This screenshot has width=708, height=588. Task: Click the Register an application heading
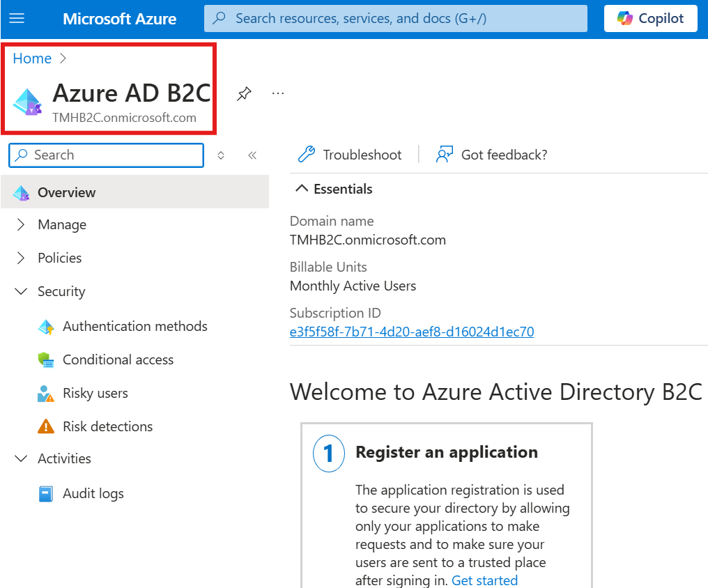(x=447, y=452)
